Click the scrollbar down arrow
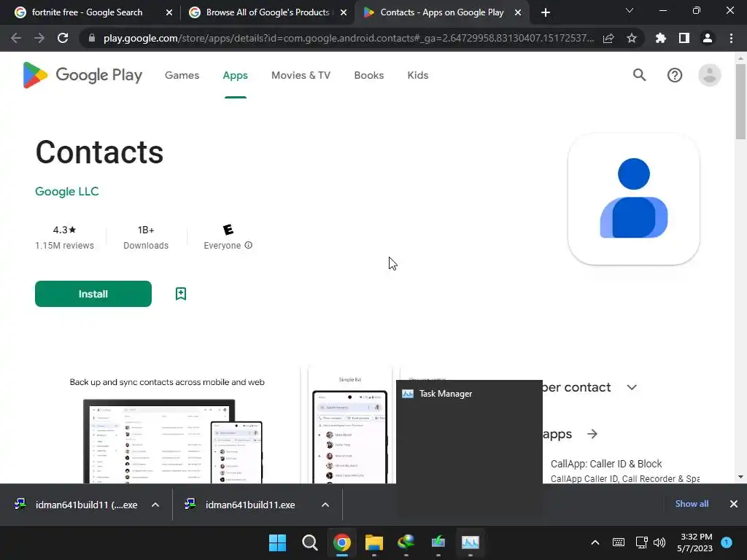The image size is (747, 560). (x=740, y=477)
